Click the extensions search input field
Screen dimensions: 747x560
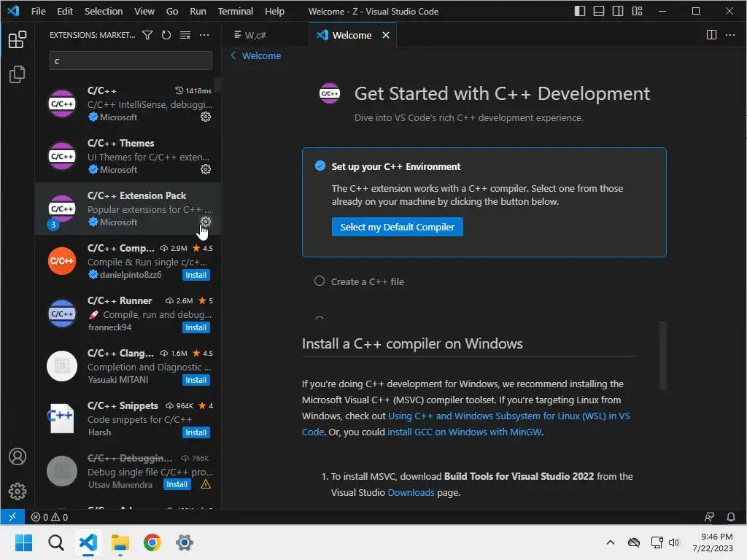coord(131,61)
